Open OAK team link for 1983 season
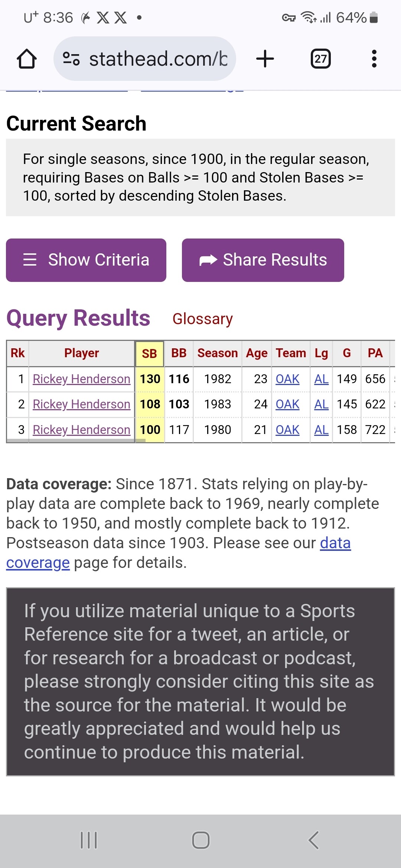Image resolution: width=401 pixels, height=868 pixels. (287, 404)
